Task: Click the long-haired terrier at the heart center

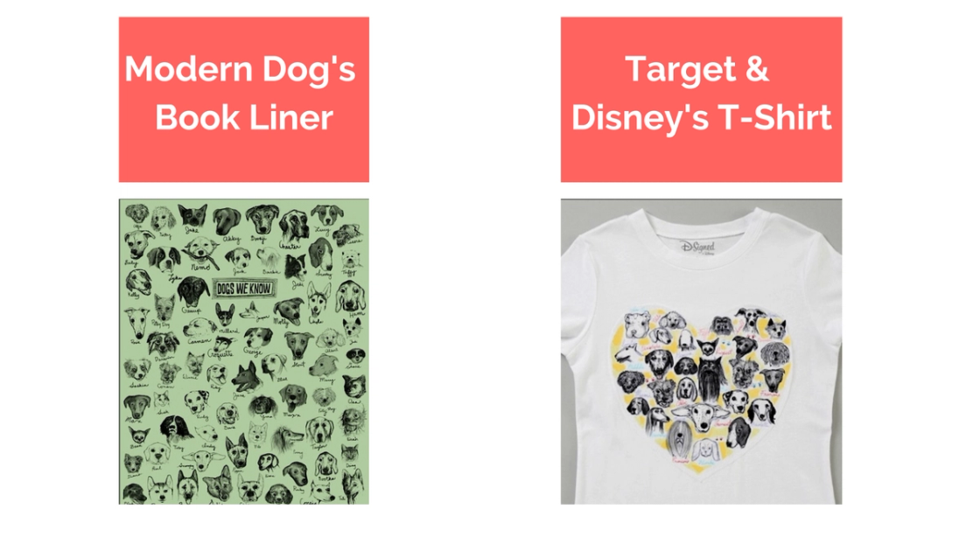Action: 710,380
